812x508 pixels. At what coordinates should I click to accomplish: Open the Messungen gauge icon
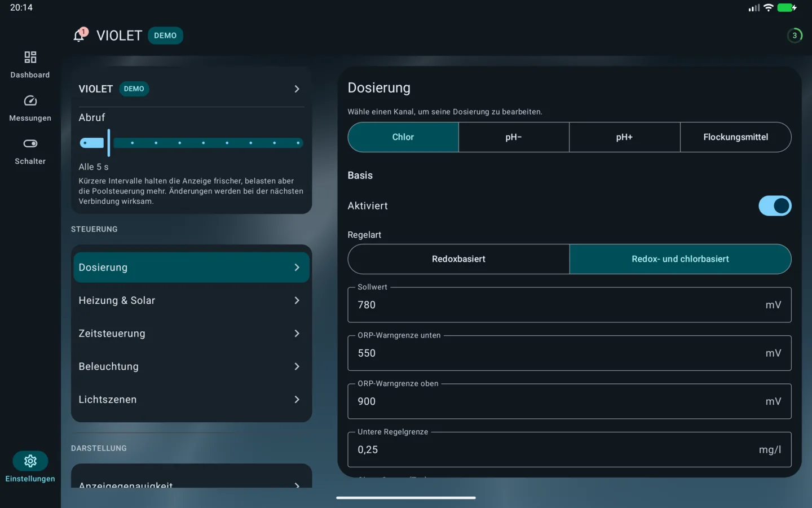[30, 100]
